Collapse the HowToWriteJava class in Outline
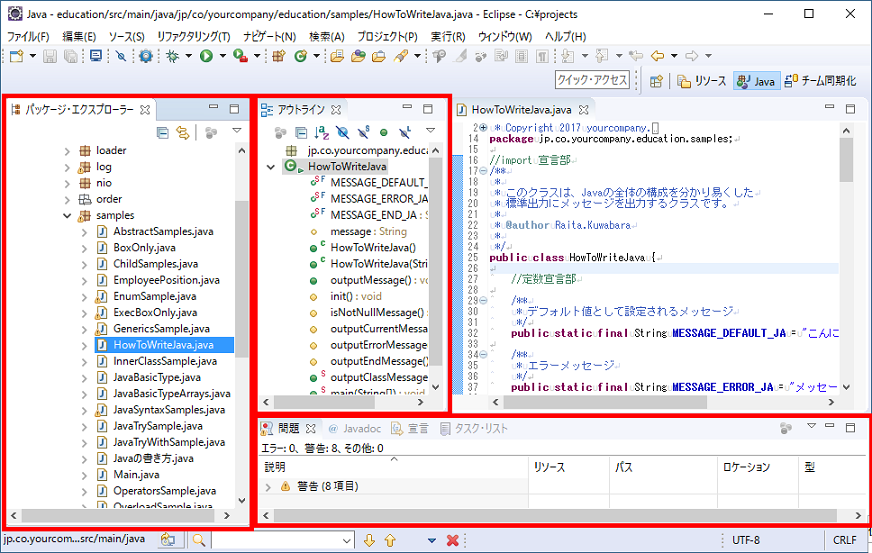Image resolution: width=872 pixels, height=553 pixels. click(x=270, y=167)
